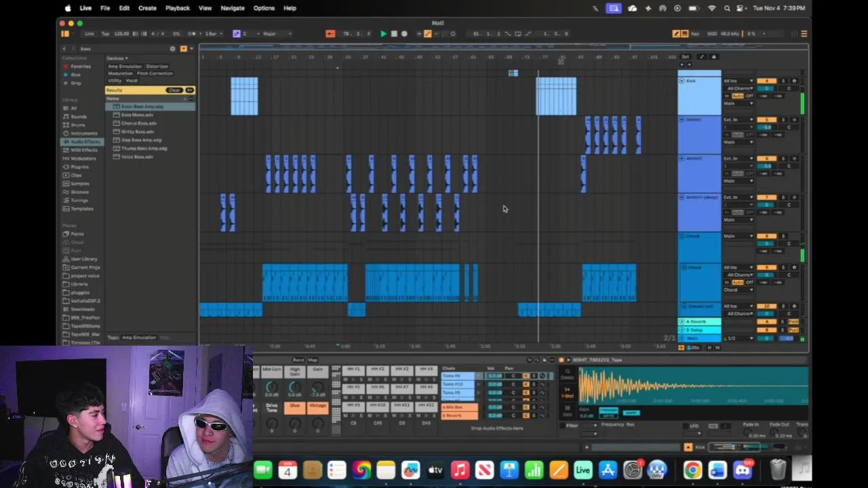
Task: Toggle the Kick track solo button
Action: point(783,81)
